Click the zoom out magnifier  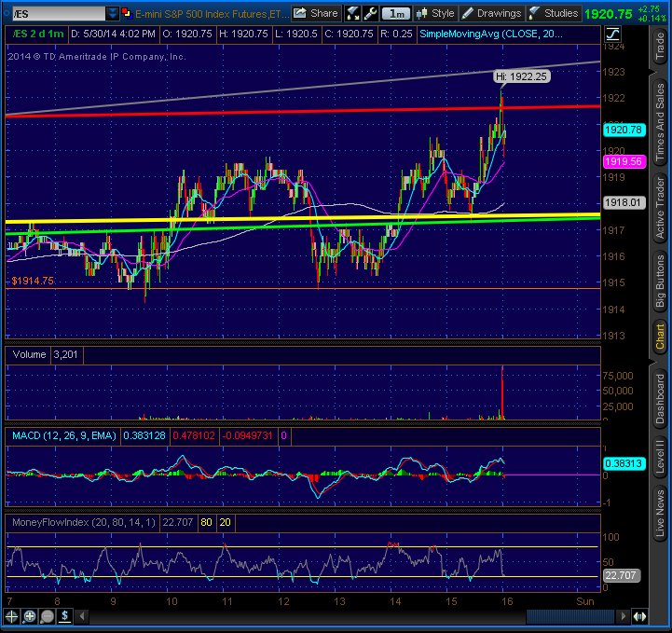click(x=48, y=617)
